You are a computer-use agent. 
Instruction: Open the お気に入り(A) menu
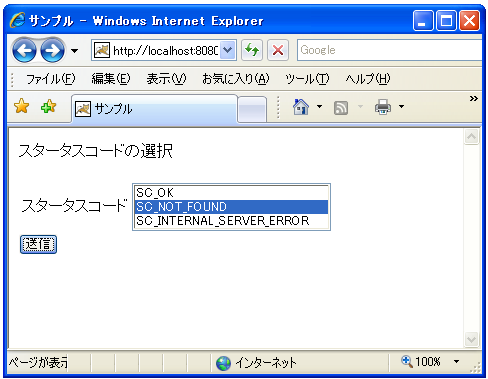pos(235,79)
